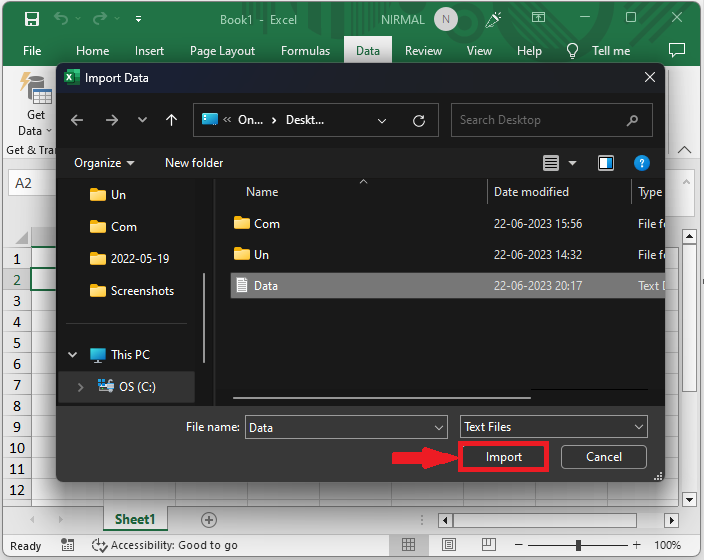Open the Comments speech bubble icon
Screen dimensions: 704x560
(677, 49)
